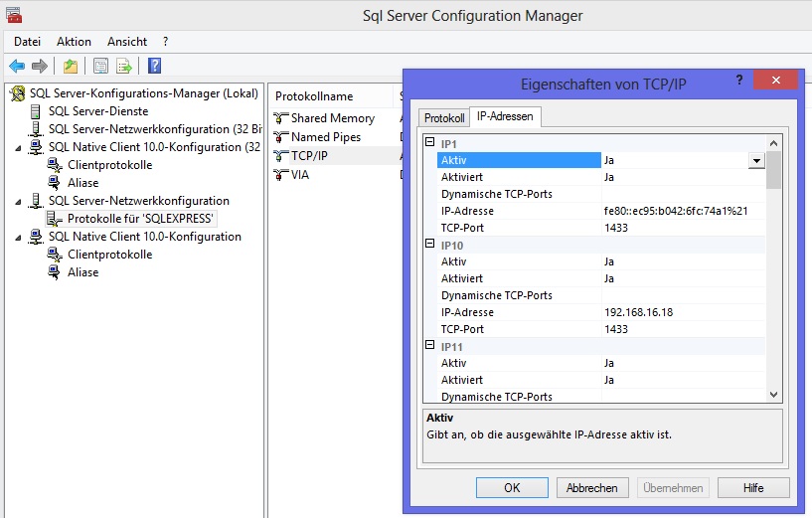The height and width of the screenshot is (518, 812).
Task: Select the Shared Memory protocol row
Action: click(x=333, y=118)
